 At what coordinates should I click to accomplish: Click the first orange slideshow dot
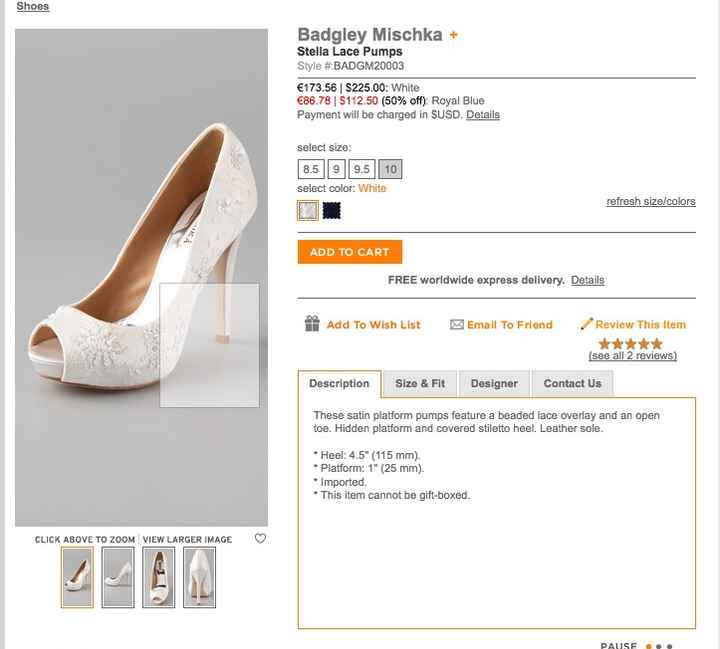point(649,646)
